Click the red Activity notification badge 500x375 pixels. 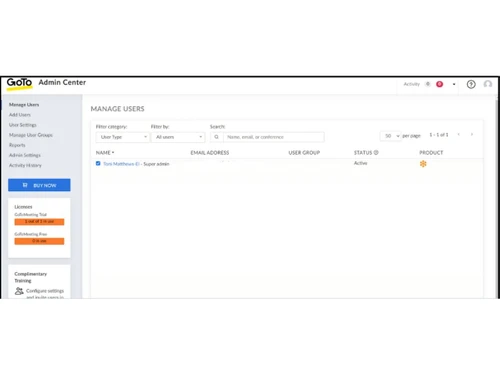coord(440,84)
